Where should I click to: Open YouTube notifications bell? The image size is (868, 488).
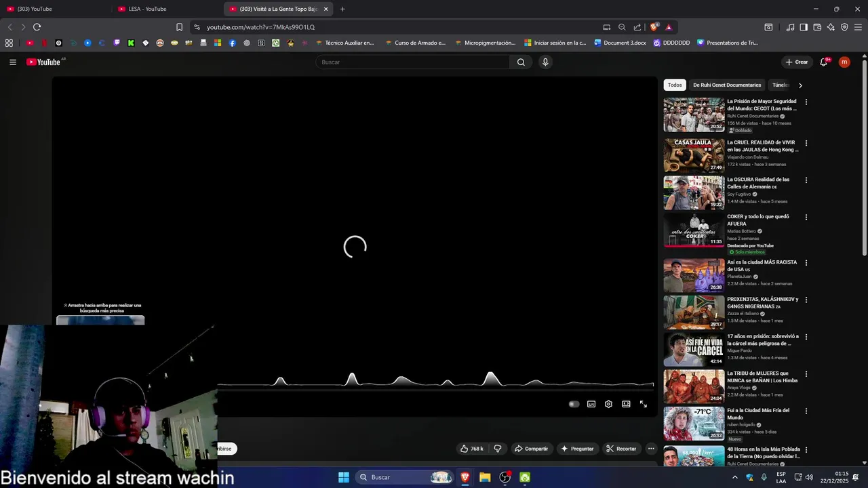(x=824, y=62)
